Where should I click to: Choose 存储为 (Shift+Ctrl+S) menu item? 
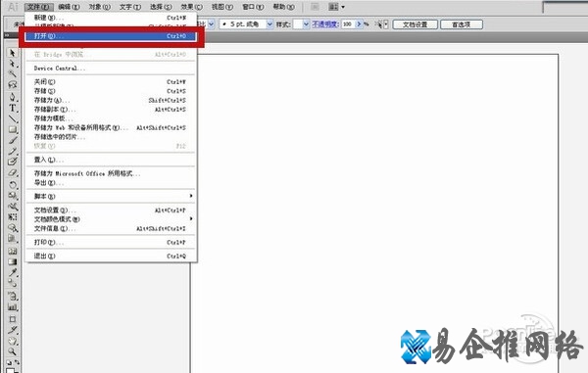pos(111,100)
